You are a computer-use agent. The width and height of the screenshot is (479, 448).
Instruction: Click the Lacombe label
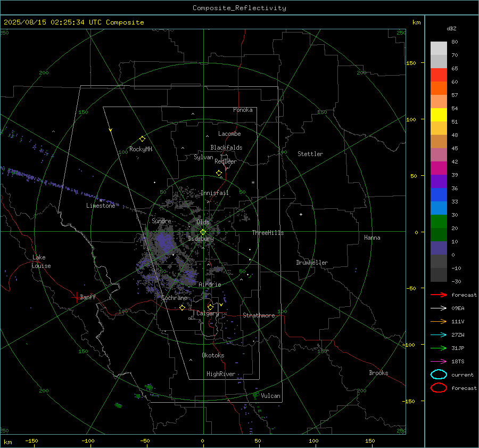click(x=229, y=134)
